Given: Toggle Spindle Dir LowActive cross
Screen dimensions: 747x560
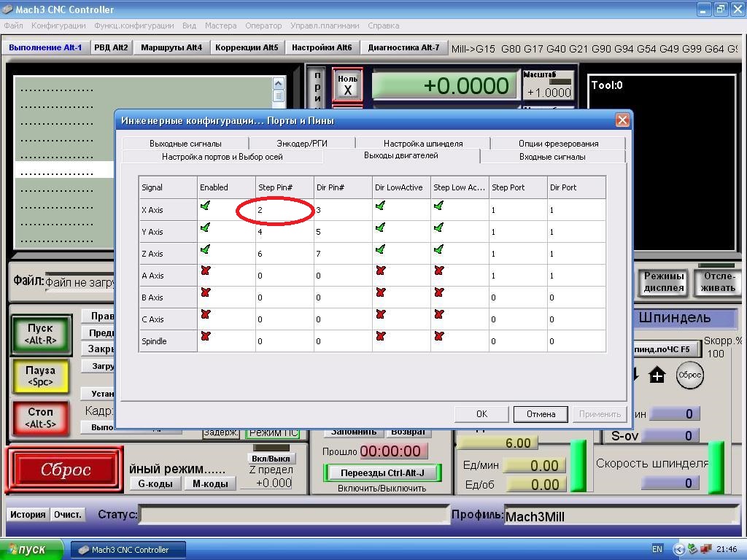Looking at the screenshot, I should (x=380, y=337).
